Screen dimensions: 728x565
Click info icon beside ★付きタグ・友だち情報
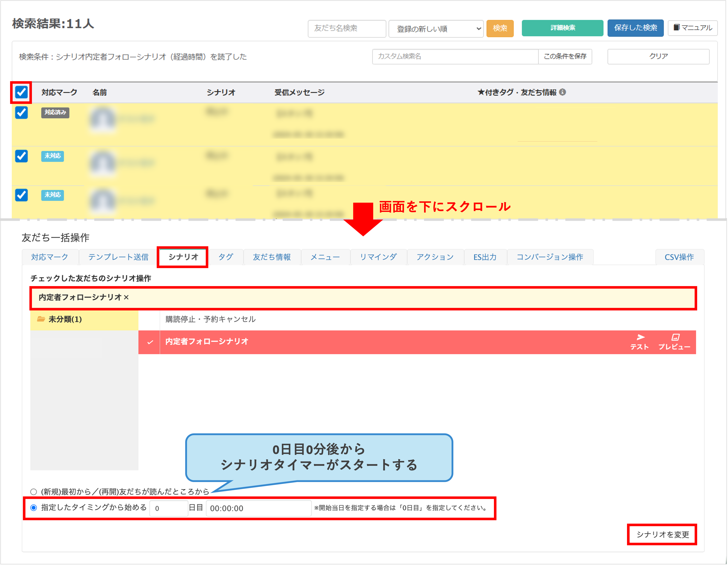(563, 92)
